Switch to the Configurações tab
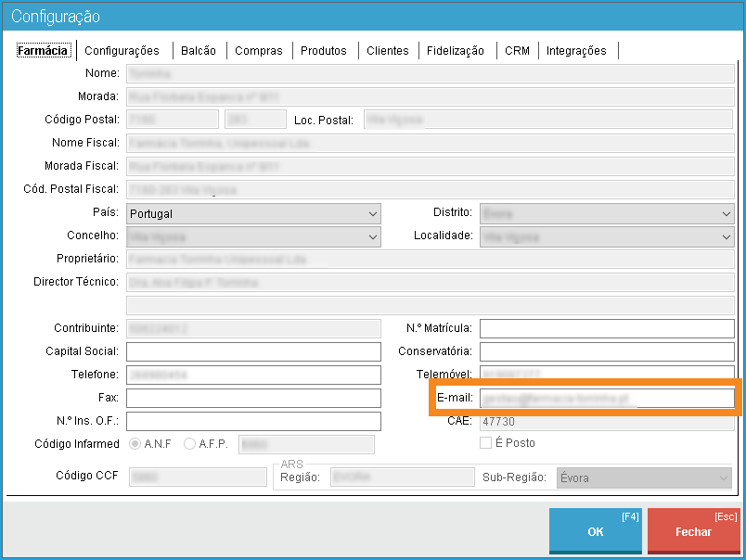Viewport: 746px width, 560px height. click(122, 51)
